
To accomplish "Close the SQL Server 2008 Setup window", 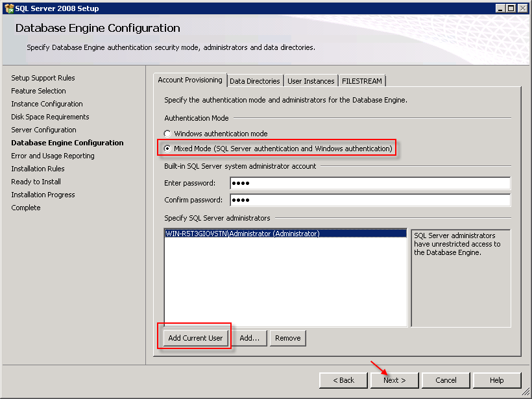I will pos(523,8).
